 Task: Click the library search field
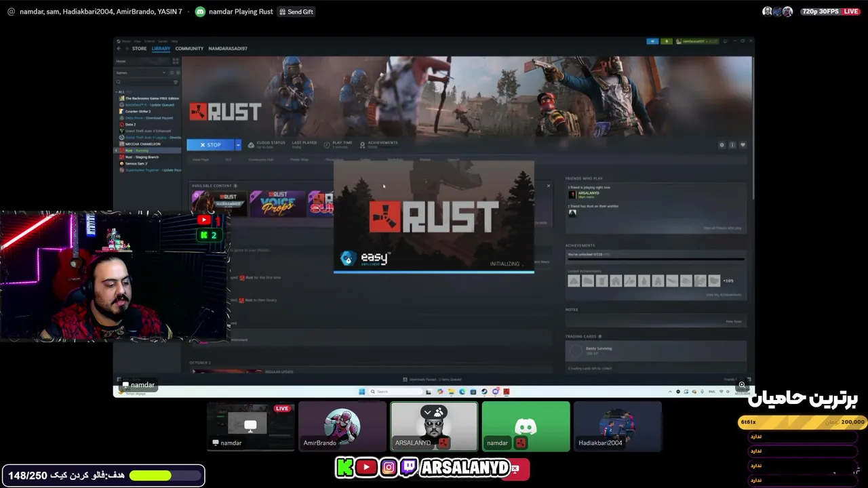[144, 82]
